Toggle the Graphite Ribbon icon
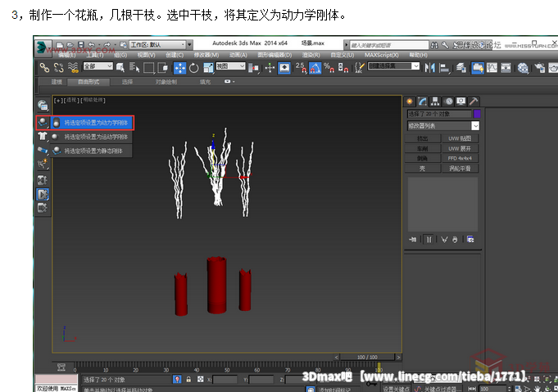Screen dimensions: 558x392 pos(478,68)
